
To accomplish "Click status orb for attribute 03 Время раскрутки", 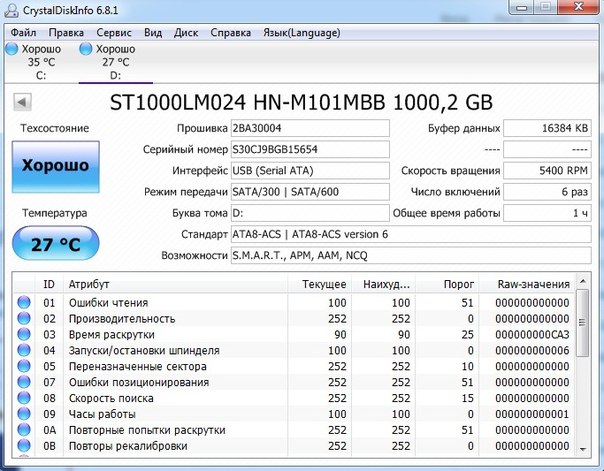I will pos(24,335).
